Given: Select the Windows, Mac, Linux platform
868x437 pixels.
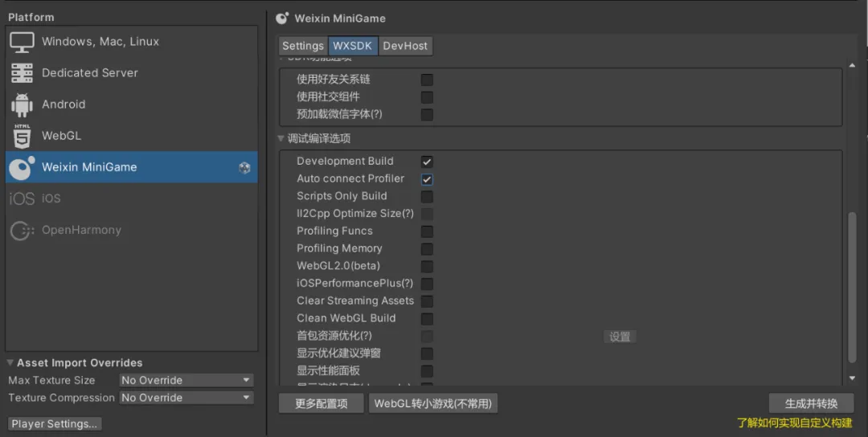Looking at the screenshot, I should (132, 42).
